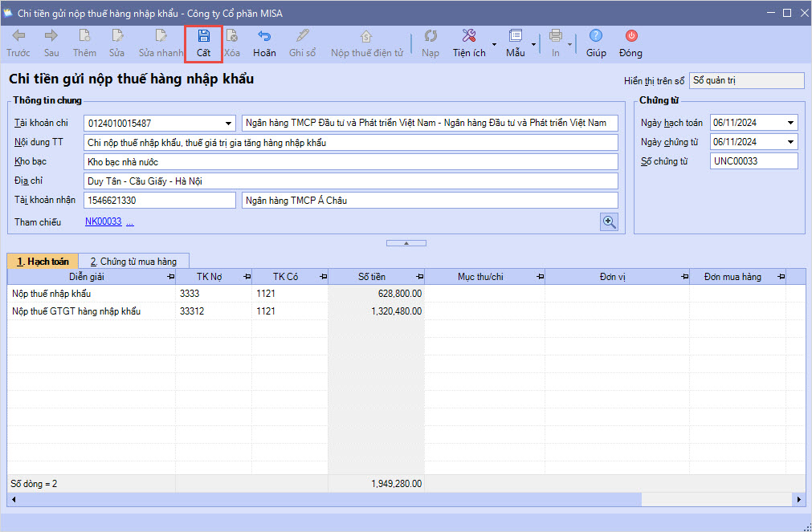Click the ellipsis next to NK00033
This screenshot has height=532, width=812.
point(130,221)
